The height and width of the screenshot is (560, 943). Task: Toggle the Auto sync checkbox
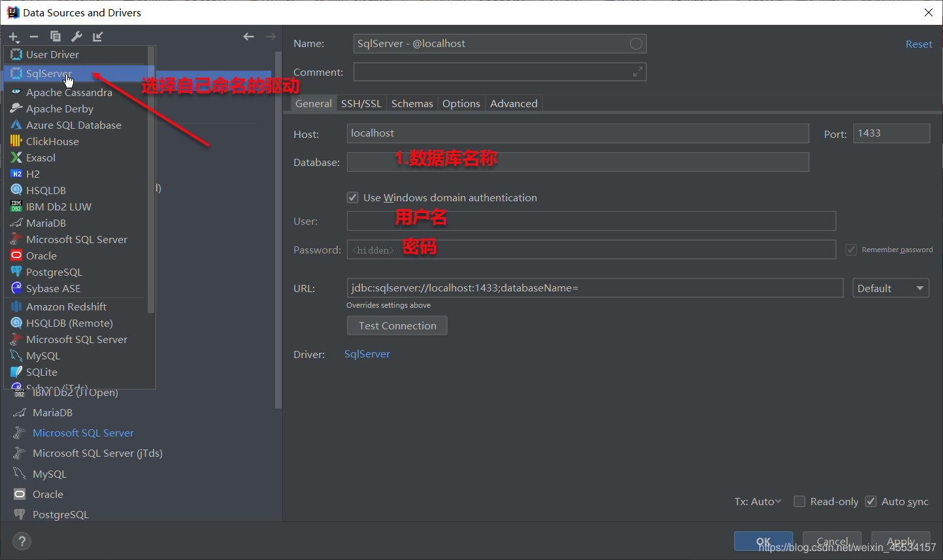click(870, 501)
